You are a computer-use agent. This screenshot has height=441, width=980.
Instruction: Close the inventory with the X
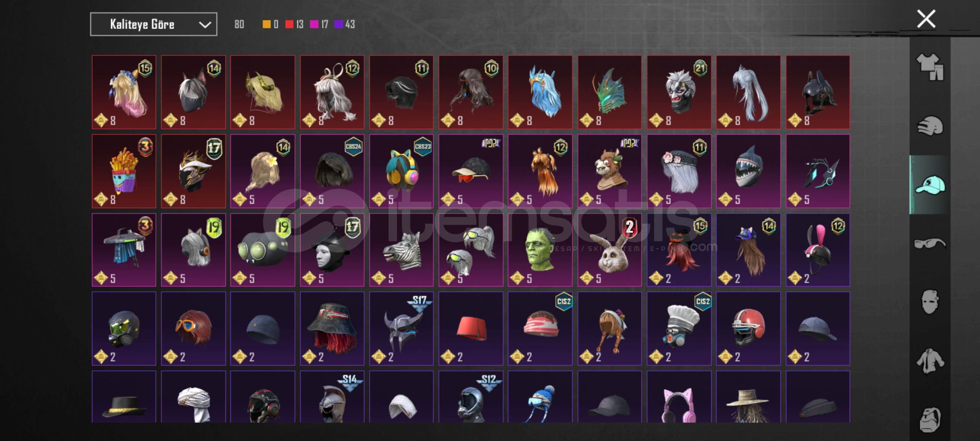(926, 19)
